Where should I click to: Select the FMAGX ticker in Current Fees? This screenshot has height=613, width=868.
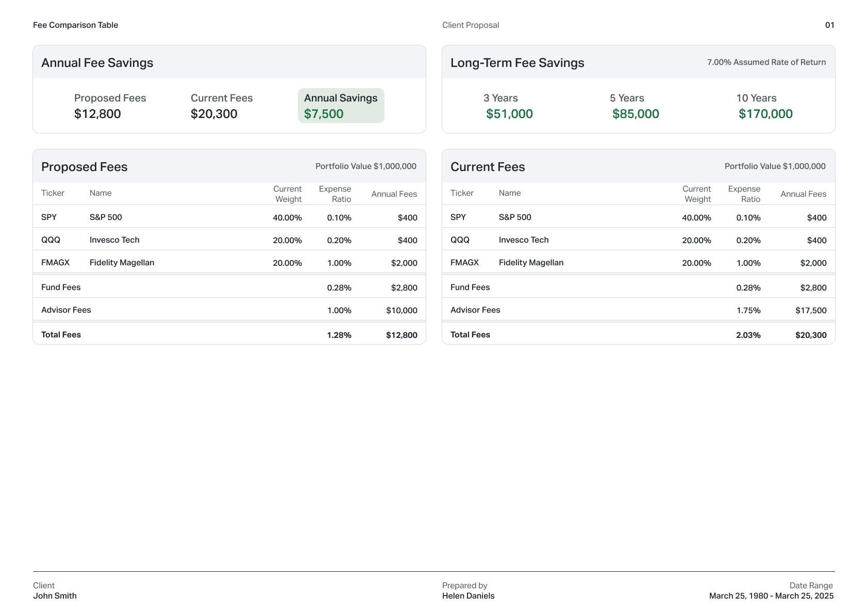coord(464,262)
